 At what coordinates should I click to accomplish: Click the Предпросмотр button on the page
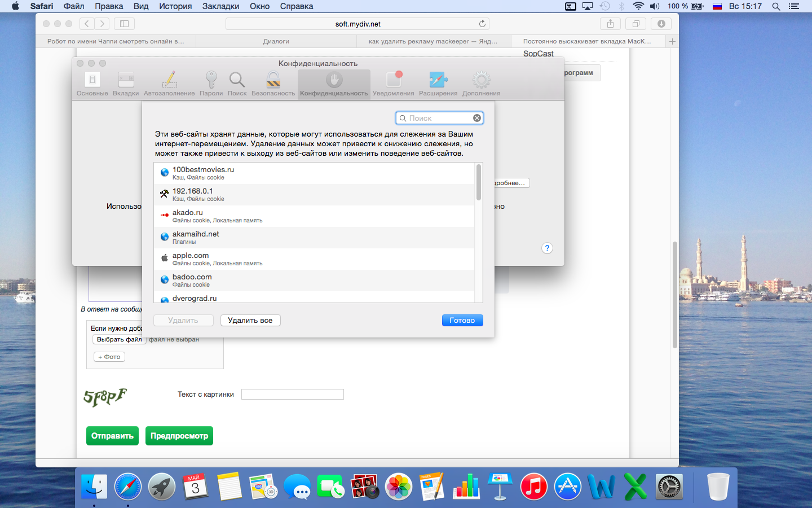pyautogui.click(x=179, y=436)
